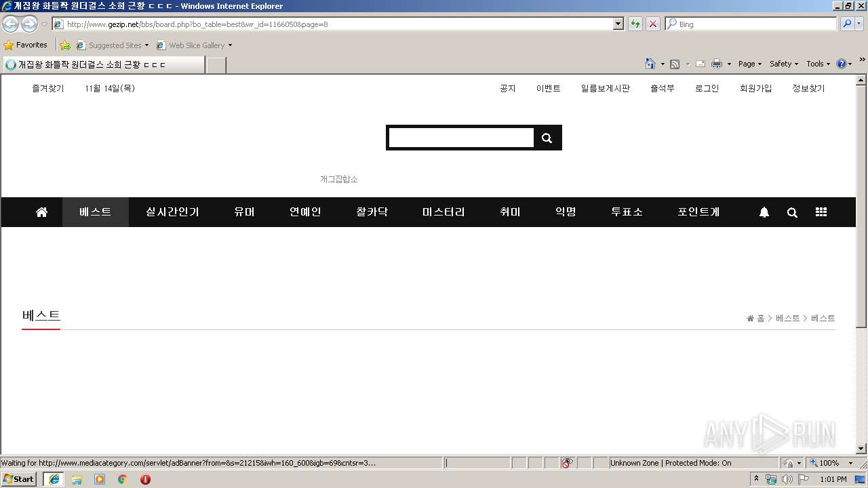868x488 pixels.
Task: Click the browser Back arrow button
Action: 10,24
